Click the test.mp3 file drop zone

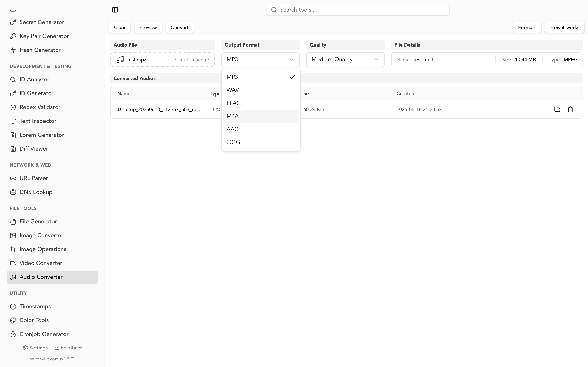coord(163,59)
